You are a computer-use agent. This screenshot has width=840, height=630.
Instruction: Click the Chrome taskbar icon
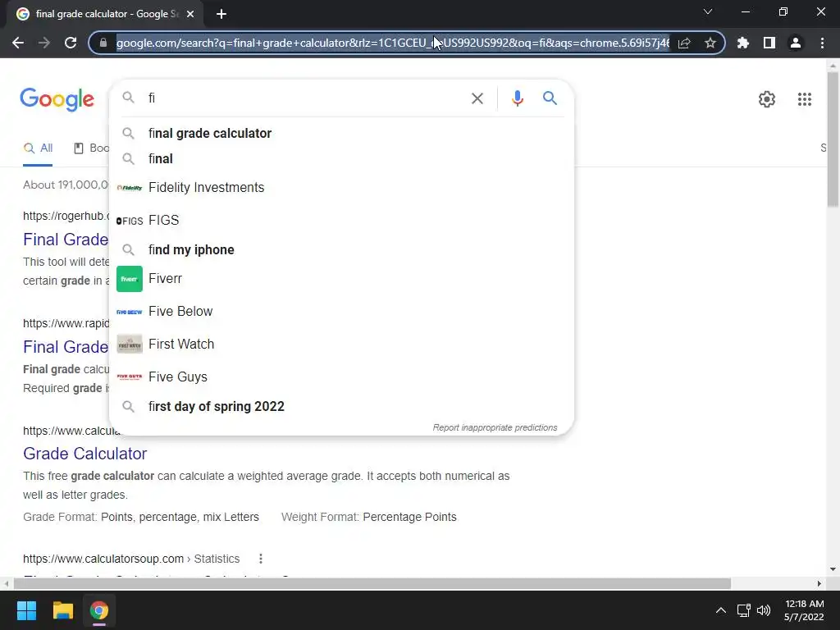pyautogui.click(x=99, y=610)
